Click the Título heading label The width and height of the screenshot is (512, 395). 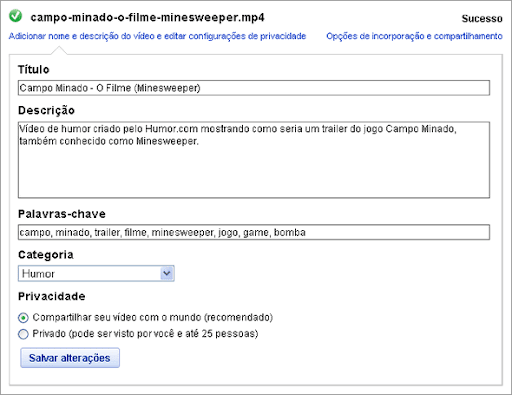tap(34, 69)
